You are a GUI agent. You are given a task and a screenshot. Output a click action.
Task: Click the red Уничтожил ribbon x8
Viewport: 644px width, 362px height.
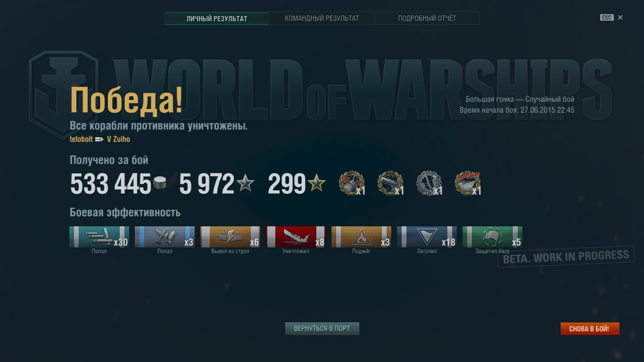pyautogui.click(x=296, y=237)
